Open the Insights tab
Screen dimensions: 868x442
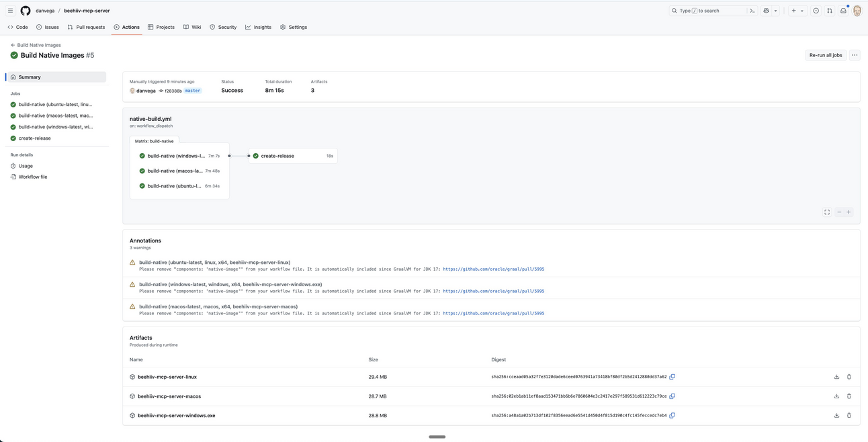click(258, 28)
